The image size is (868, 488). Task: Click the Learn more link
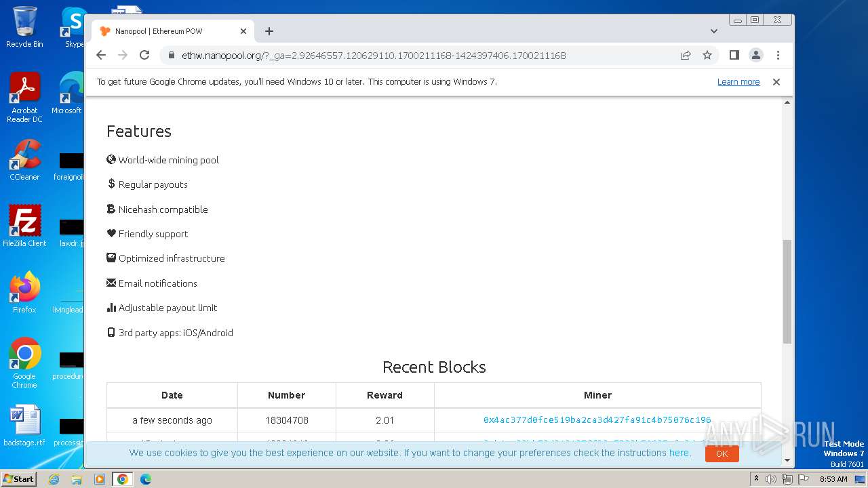pos(738,81)
